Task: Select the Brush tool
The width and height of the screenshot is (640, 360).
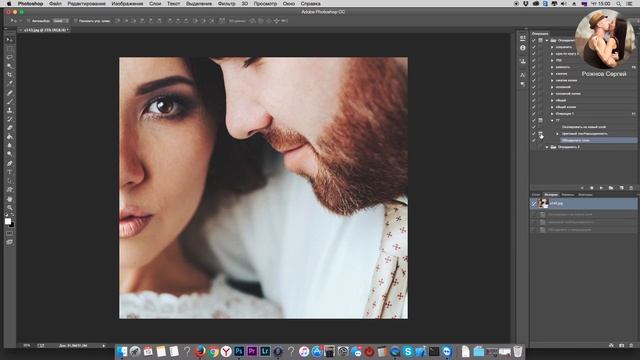Action: [x=9, y=102]
